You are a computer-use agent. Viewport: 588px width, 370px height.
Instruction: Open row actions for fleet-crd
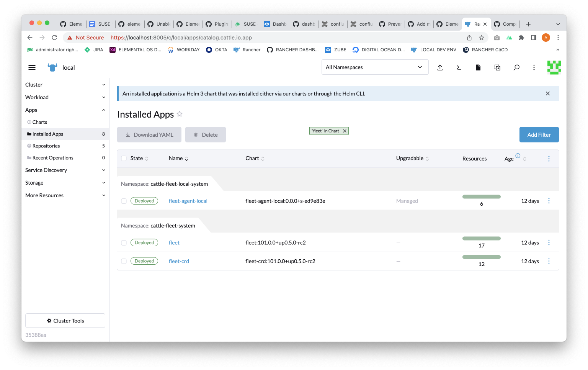(549, 261)
